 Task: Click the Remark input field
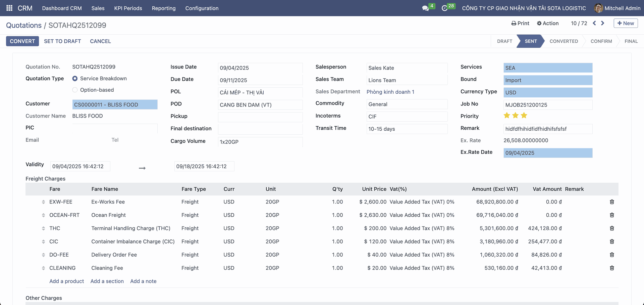coord(547,129)
